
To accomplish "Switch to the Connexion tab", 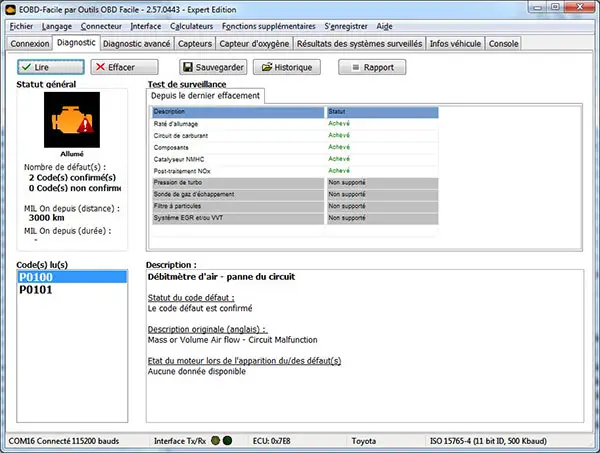I will click(x=29, y=44).
